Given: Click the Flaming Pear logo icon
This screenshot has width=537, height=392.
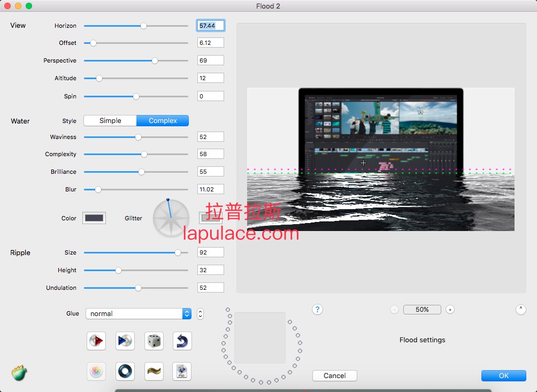Looking at the screenshot, I should point(19,372).
